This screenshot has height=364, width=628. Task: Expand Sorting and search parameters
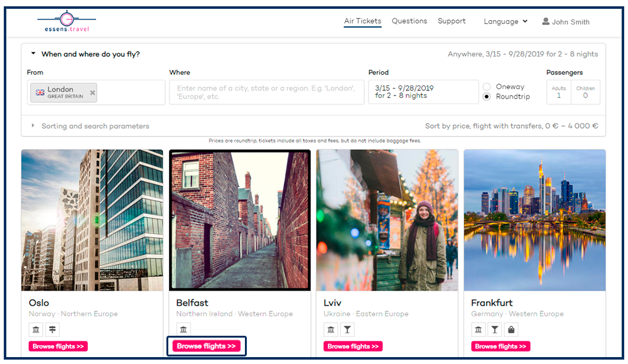tap(33, 126)
